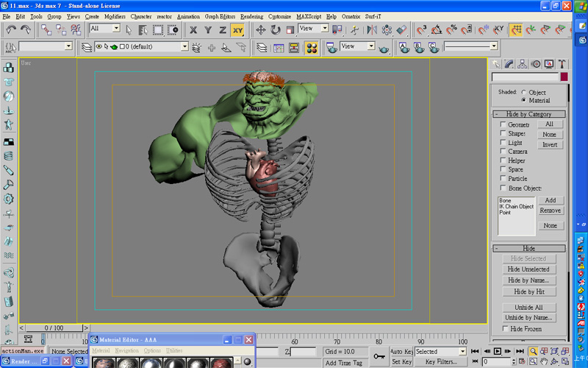Open the Modifiers menu
The width and height of the screenshot is (588, 368).
click(x=115, y=16)
